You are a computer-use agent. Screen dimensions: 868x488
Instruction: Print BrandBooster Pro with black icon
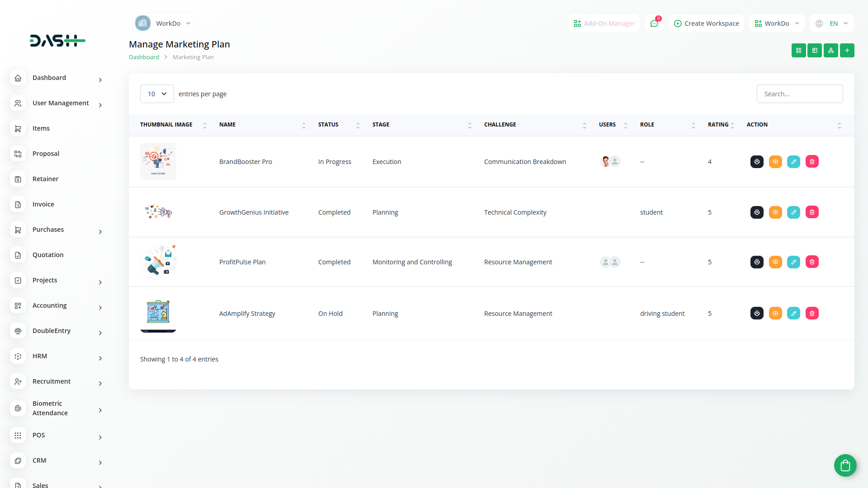coord(757,162)
